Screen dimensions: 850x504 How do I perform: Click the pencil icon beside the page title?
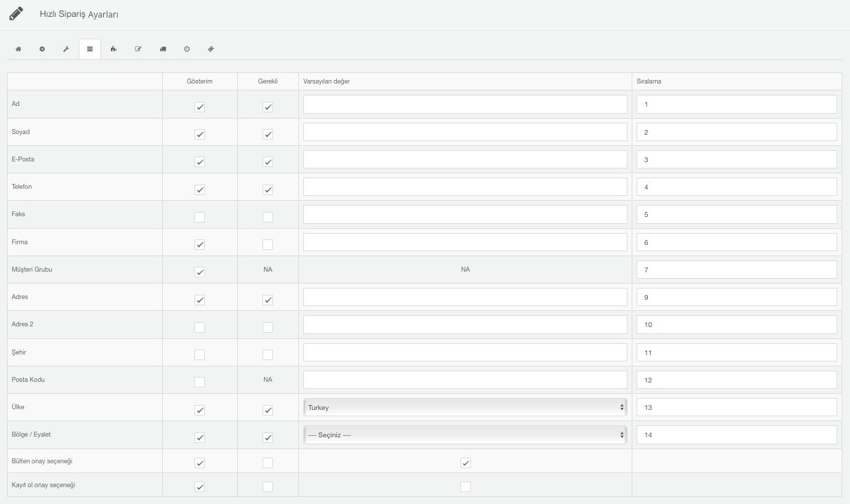click(16, 13)
